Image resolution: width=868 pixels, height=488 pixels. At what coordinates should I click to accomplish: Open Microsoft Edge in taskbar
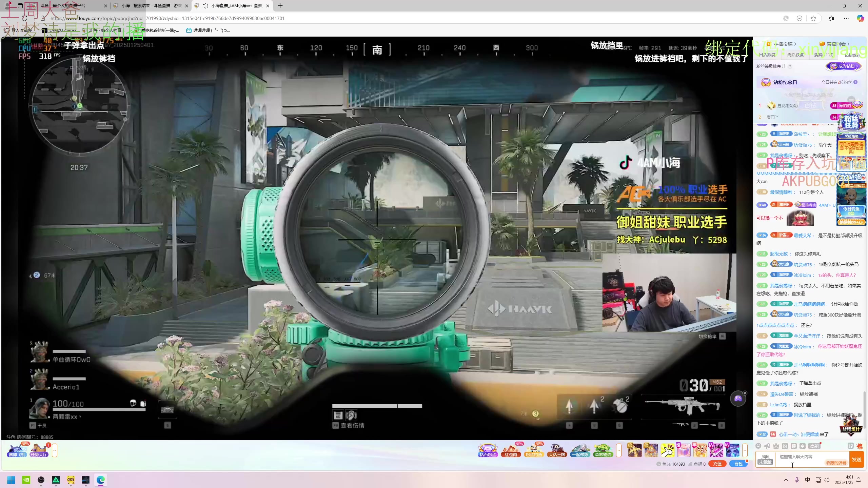coord(101,480)
